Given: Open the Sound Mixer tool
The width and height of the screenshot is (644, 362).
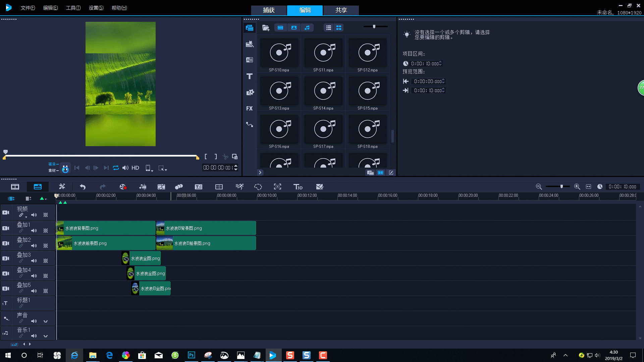Looking at the screenshot, I should pyautogui.click(x=143, y=187).
